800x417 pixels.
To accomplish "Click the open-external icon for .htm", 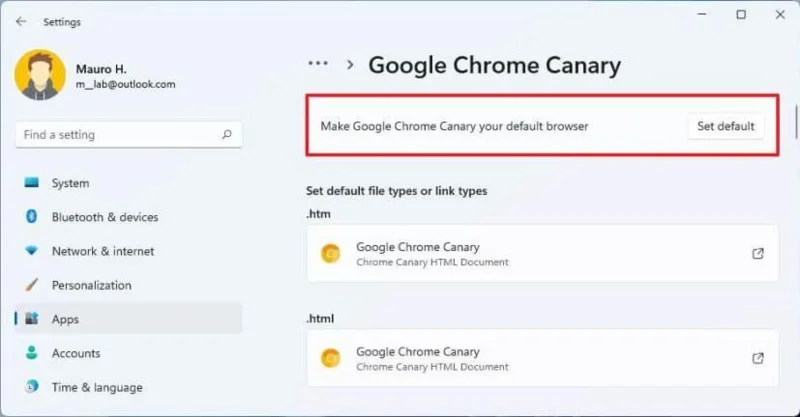I will click(x=758, y=253).
